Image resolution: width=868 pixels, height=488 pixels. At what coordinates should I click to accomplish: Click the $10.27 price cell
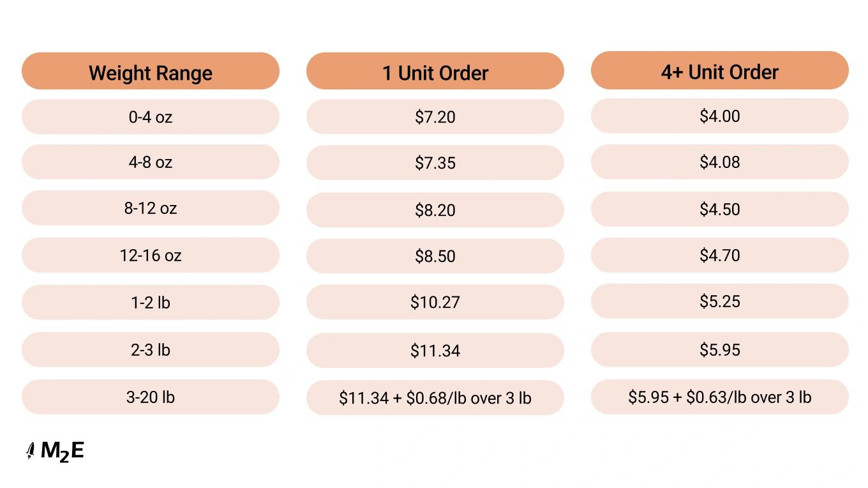coord(435,302)
